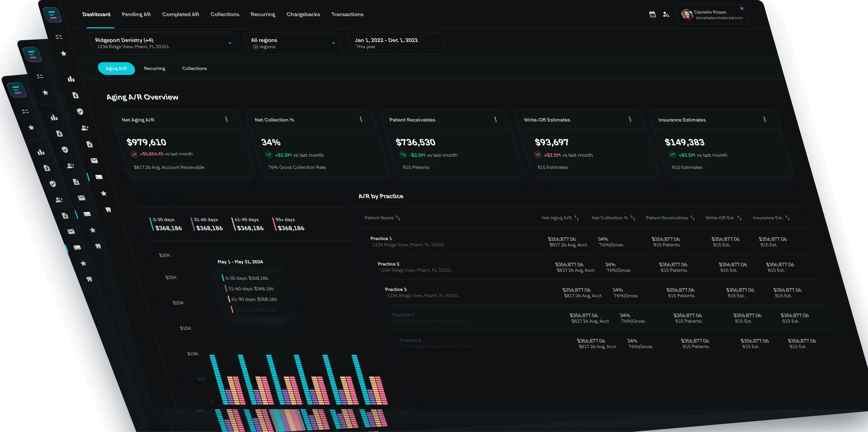
Task: Open the credit card icon in the rearmost window sidebar
Action: (77, 247)
